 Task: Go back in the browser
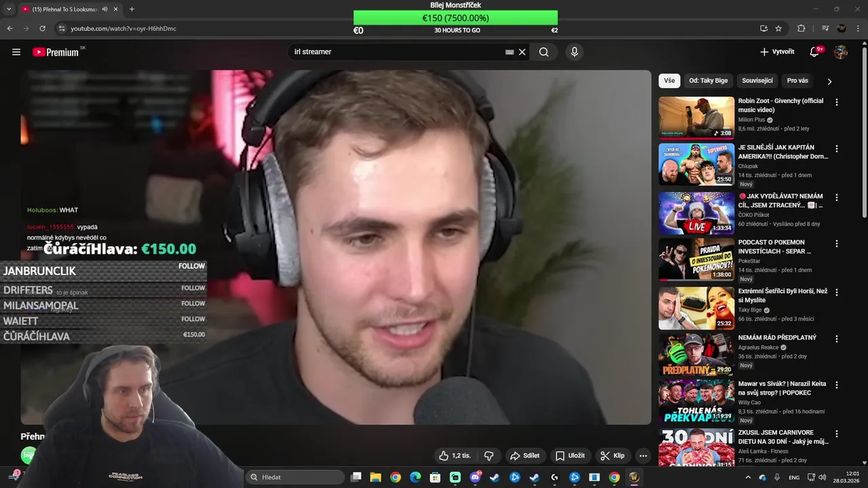(9, 28)
